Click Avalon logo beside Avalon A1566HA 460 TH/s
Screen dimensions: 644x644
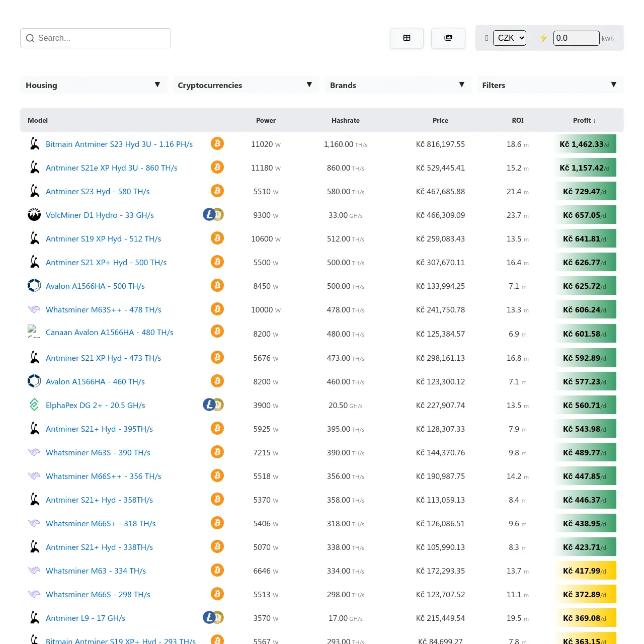pos(34,381)
